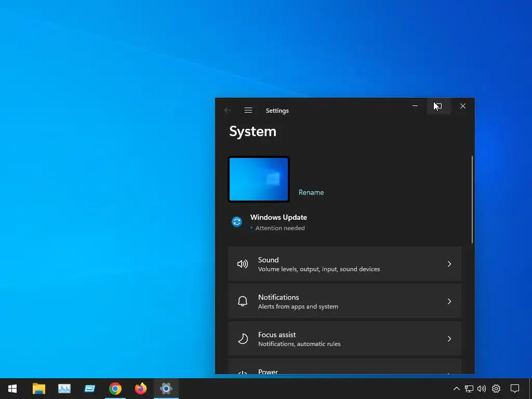Open the Action Center notifications
532x399 pixels.
515,389
